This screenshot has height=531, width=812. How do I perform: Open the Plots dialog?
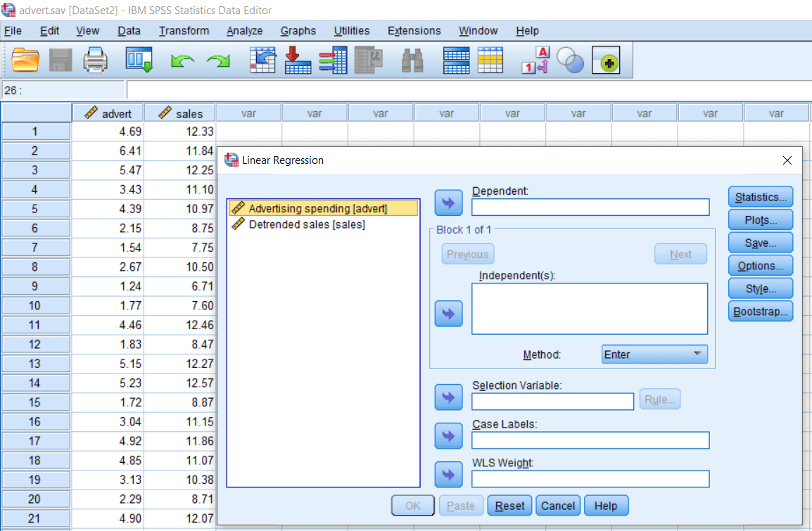760,219
